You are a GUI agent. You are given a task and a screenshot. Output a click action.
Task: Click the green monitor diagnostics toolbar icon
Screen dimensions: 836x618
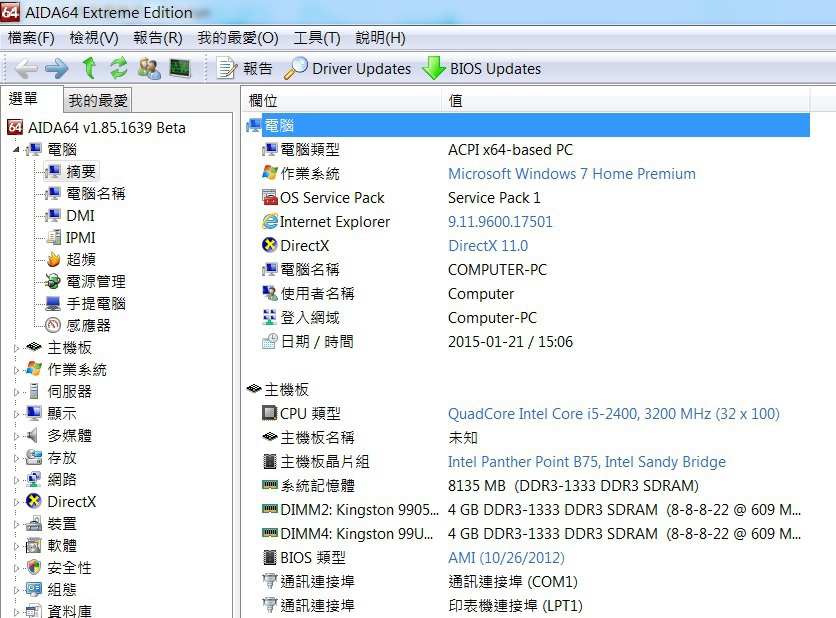pos(180,68)
